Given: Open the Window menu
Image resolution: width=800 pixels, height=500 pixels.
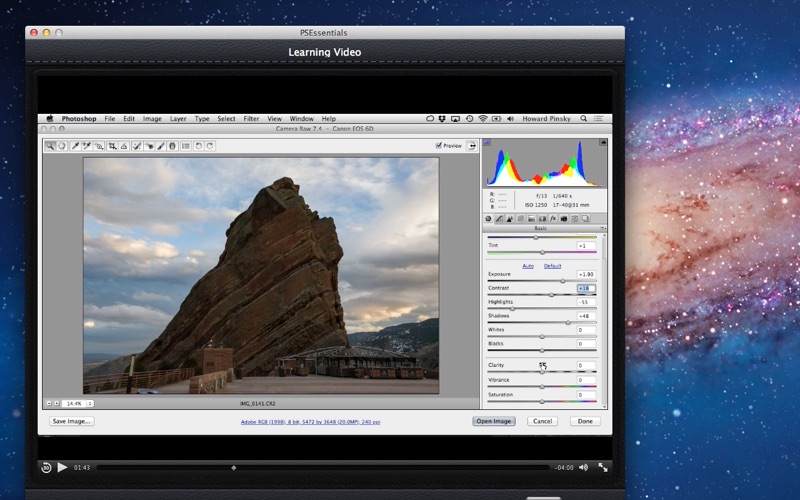Looking at the screenshot, I should tap(302, 118).
